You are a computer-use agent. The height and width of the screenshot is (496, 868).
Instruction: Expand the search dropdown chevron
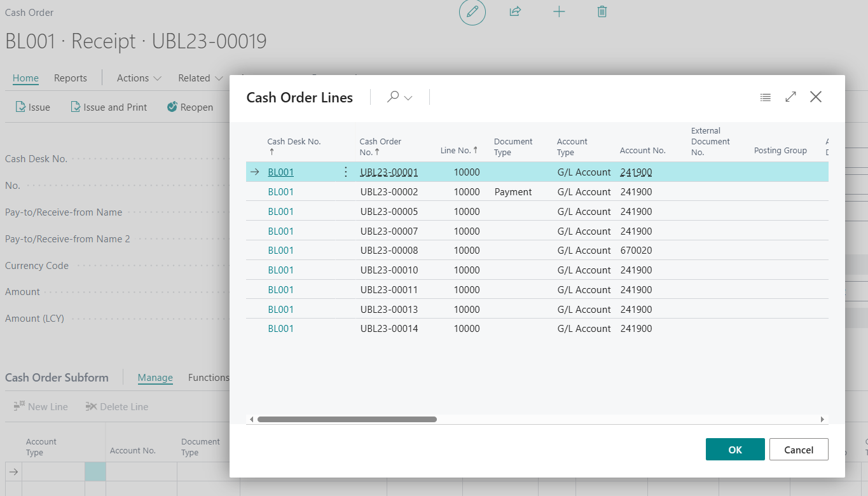(408, 98)
